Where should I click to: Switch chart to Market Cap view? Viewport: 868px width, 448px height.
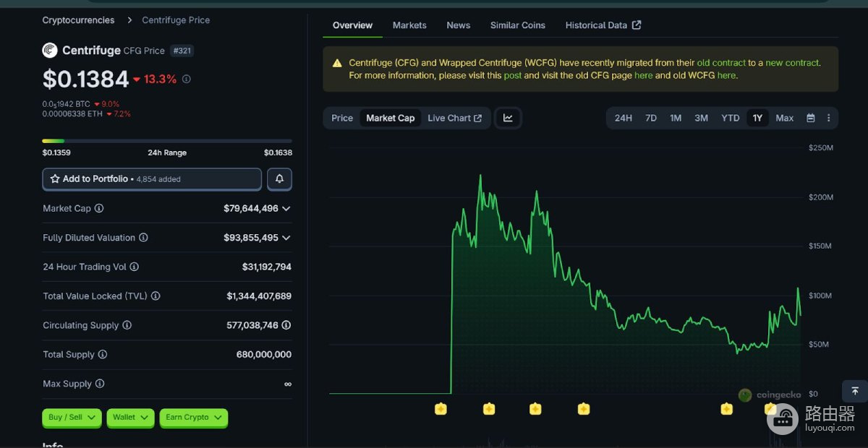pyautogui.click(x=391, y=118)
